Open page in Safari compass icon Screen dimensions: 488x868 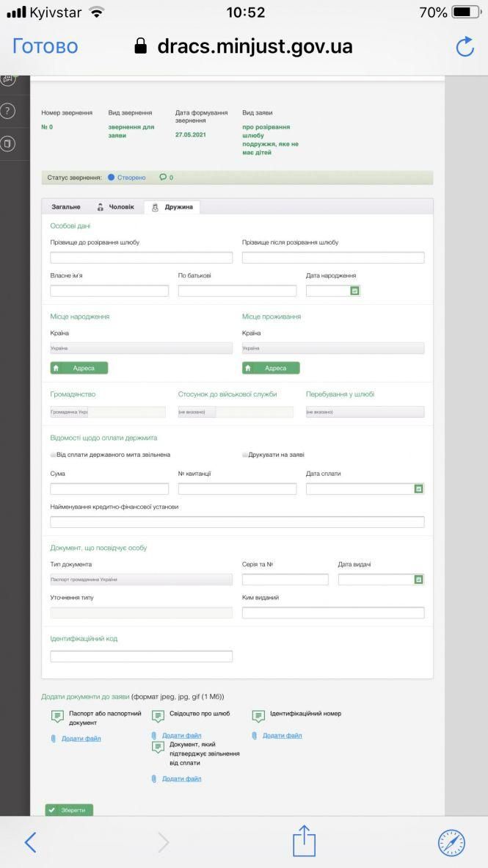tap(451, 842)
